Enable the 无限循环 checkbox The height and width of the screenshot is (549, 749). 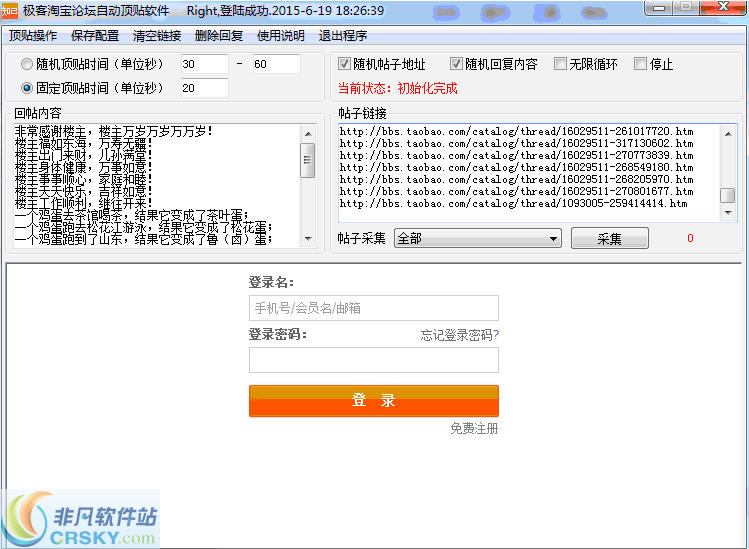click(560, 64)
